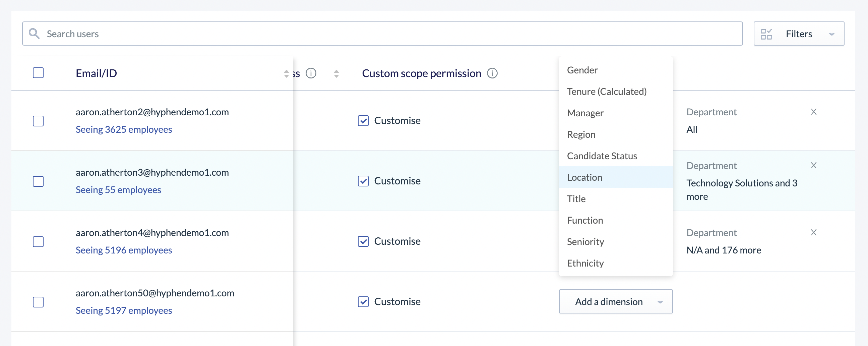Choose Location dimension
This screenshot has width=868, height=346.
pyautogui.click(x=616, y=177)
